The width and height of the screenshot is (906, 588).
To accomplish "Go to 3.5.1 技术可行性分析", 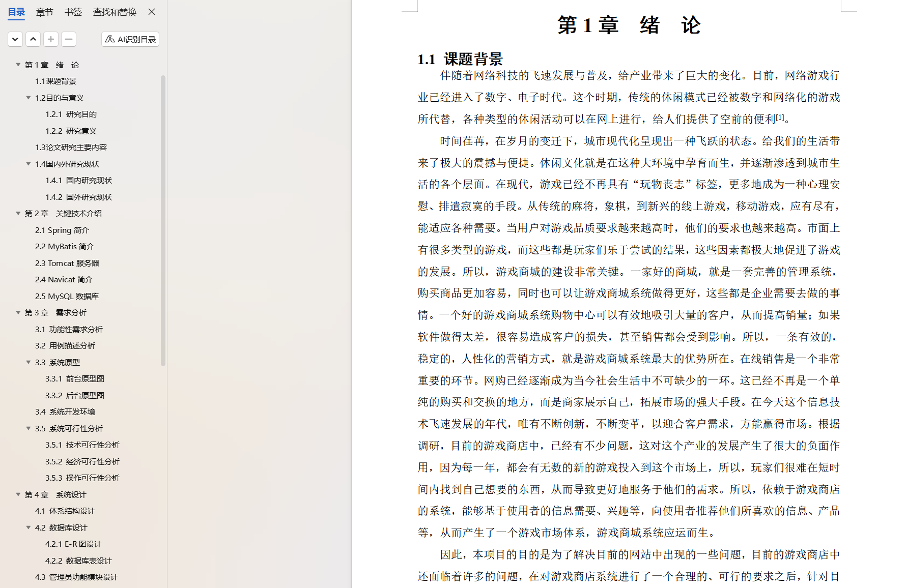I will (x=82, y=445).
